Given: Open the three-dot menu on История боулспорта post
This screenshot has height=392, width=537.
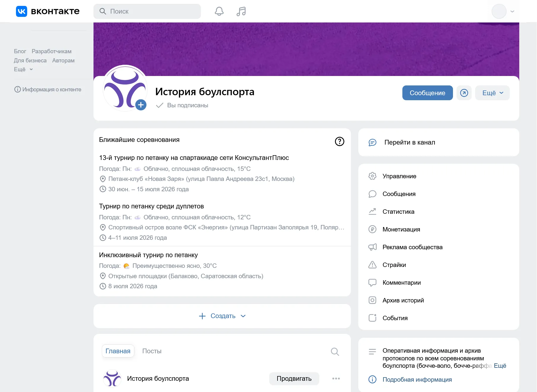Looking at the screenshot, I should (x=336, y=379).
